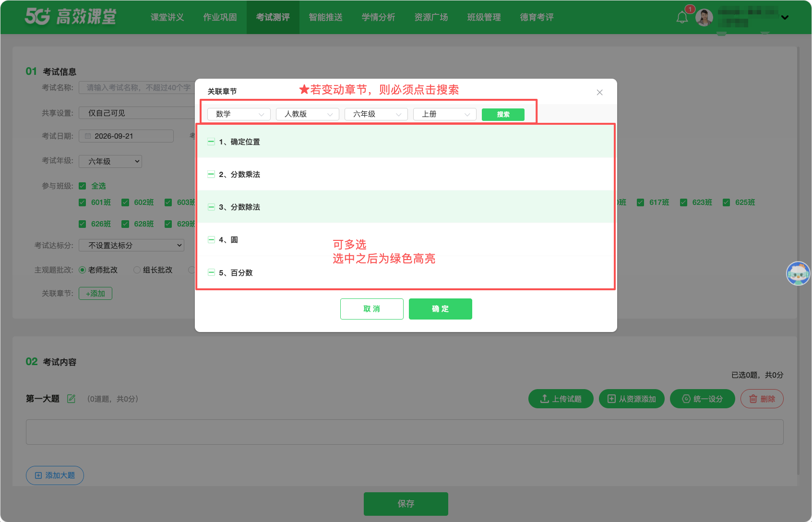Open the 不设置达标分 dropdown
The width and height of the screenshot is (812, 522).
[131, 245]
